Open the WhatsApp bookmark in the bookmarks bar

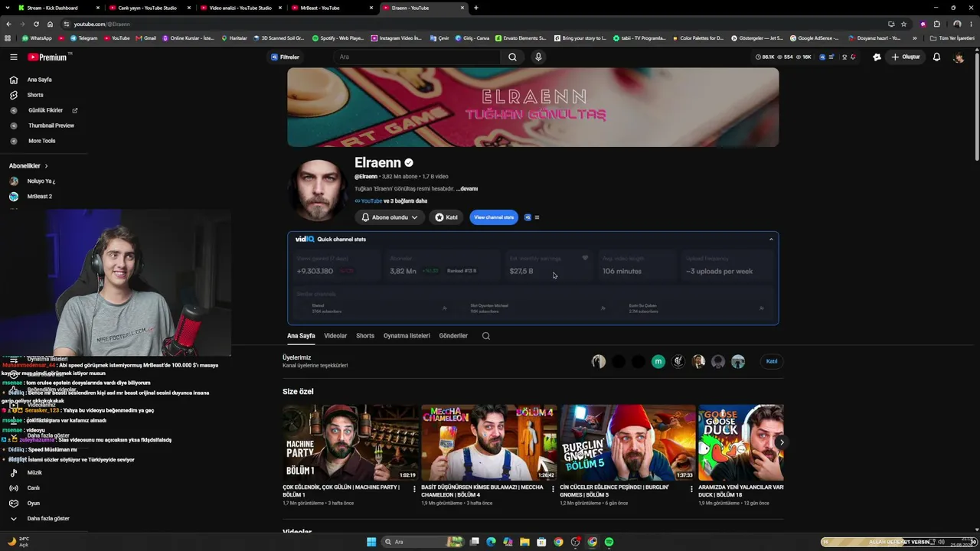(37, 37)
